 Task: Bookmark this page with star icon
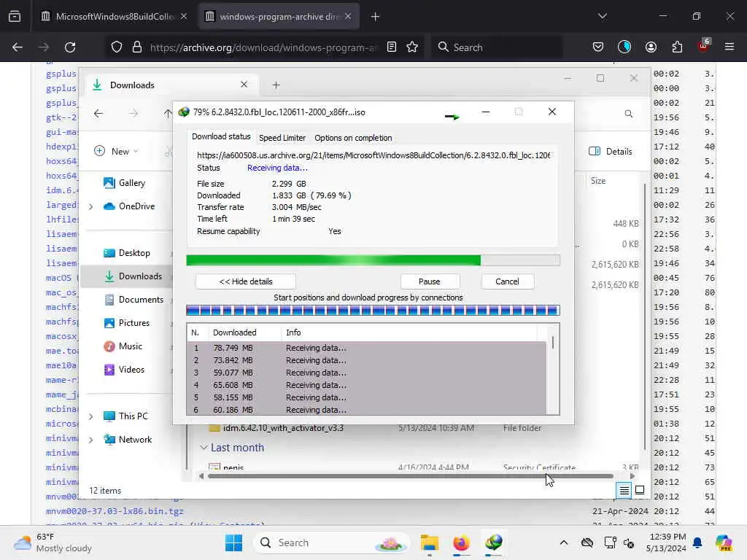click(412, 47)
